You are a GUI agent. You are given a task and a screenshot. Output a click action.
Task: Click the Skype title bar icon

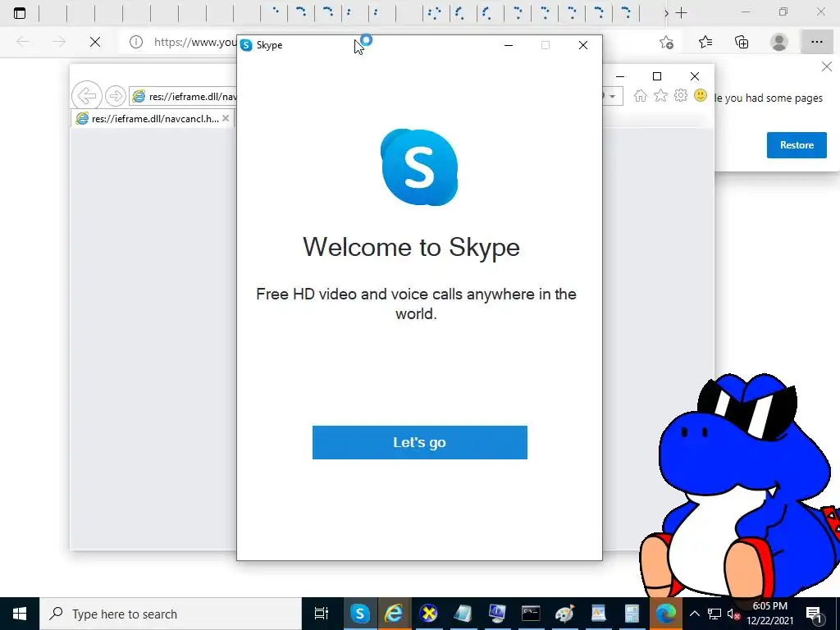[x=246, y=45]
